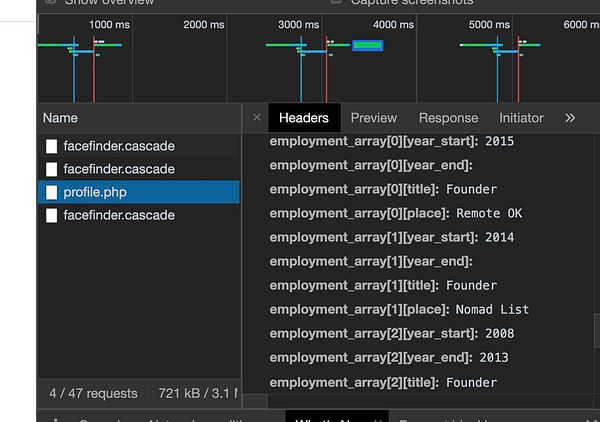The width and height of the screenshot is (600, 422).
Task: Select the profile.php file icon
Action: (52, 192)
